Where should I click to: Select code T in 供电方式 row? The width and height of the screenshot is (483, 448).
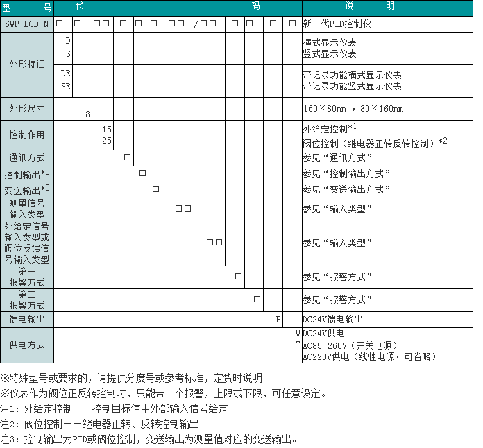point(298,344)
